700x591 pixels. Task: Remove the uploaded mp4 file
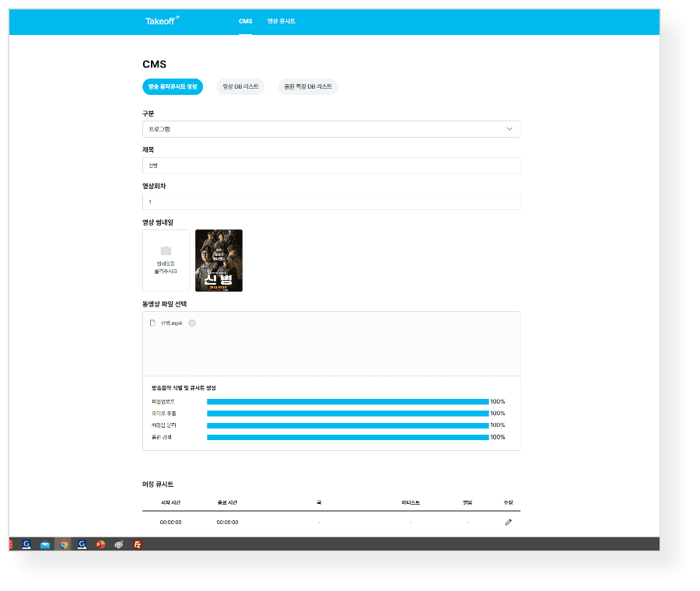click(x=192, y=323)
